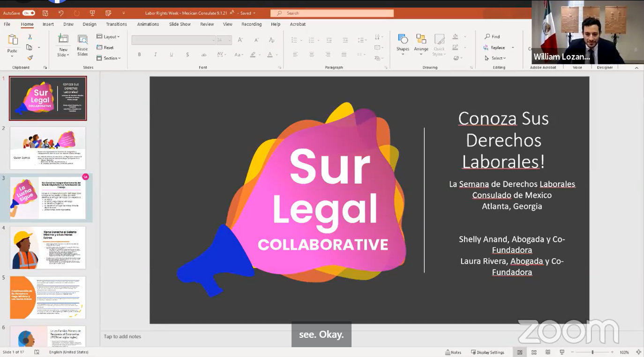Click Start From Beginning presentation icon in title bar

click(92, 13)
